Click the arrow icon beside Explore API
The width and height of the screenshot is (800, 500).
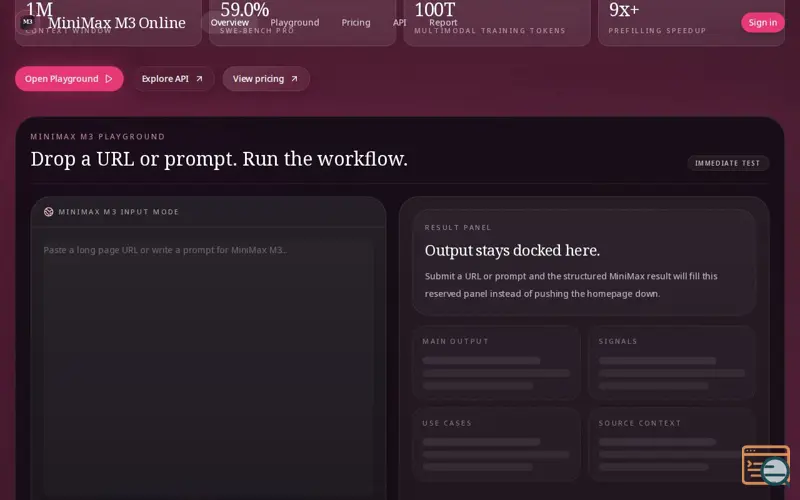[x=199, y=79]
